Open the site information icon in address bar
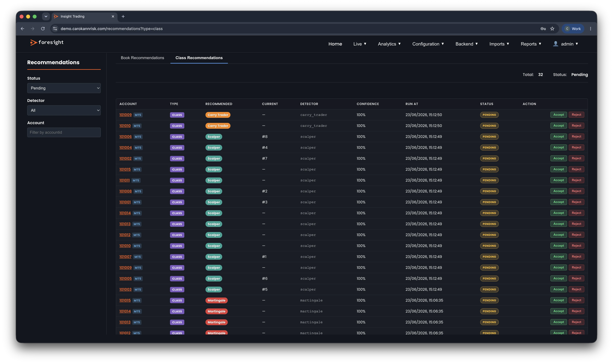The image size is (613, 364). [55, 29]
